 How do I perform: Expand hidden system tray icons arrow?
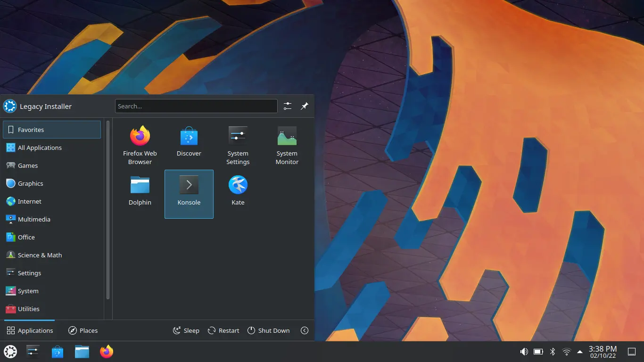(580, 352)
